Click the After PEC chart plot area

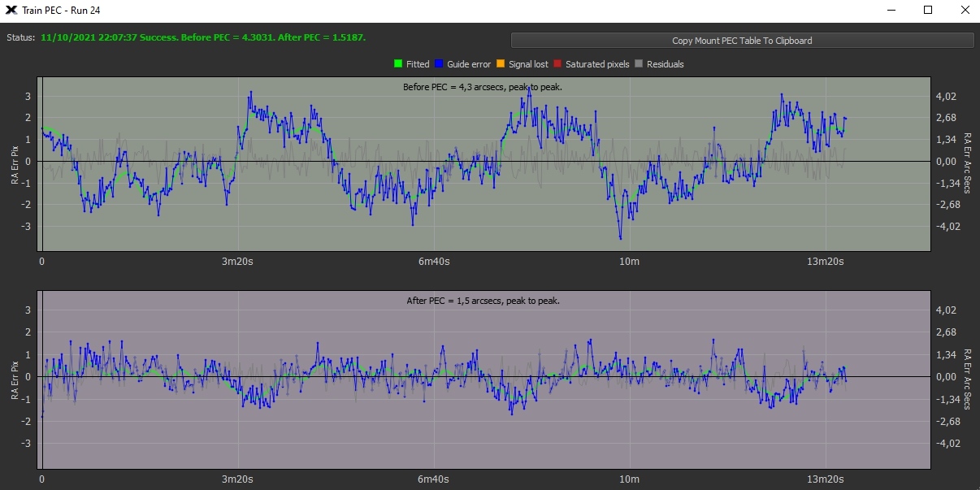pos(485,379)
